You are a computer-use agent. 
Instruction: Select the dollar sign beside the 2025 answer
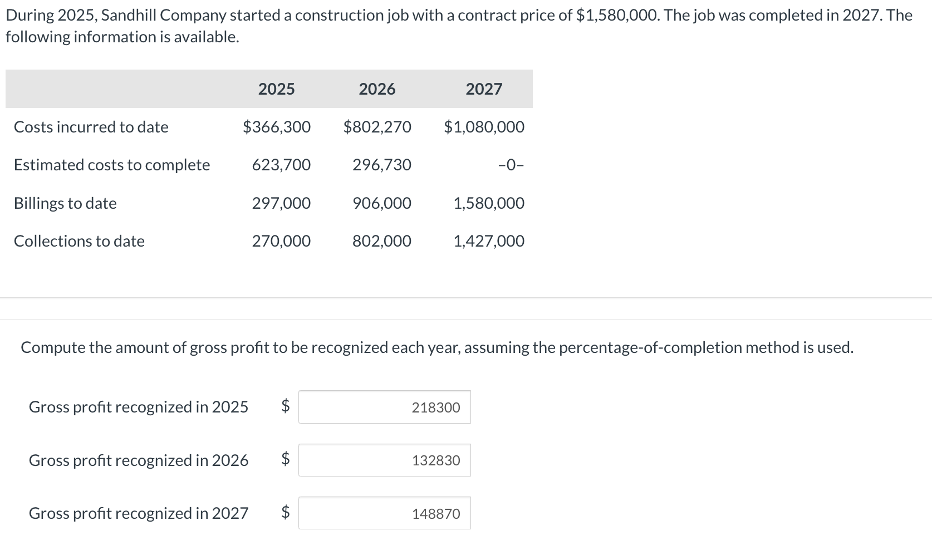coord(285,407)
